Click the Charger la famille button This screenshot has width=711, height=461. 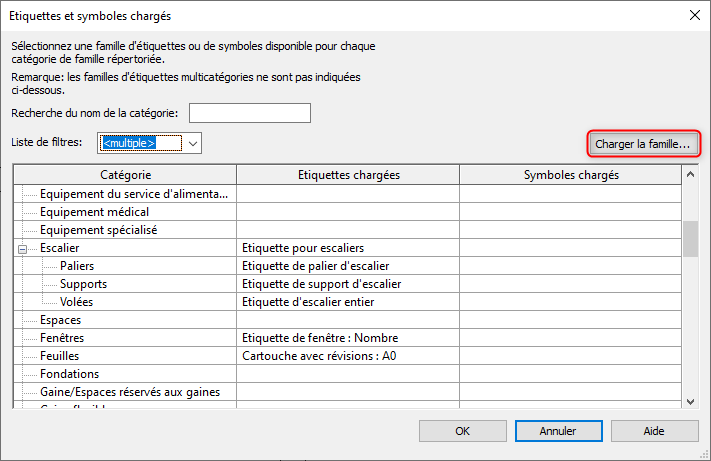click(x=642, y=144)
